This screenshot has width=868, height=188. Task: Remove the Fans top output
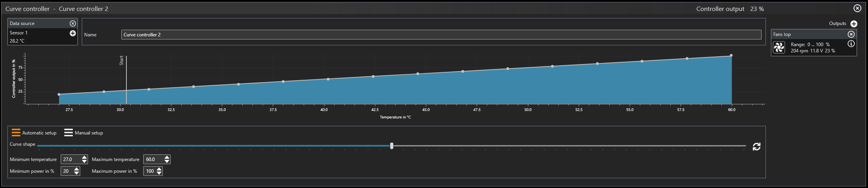tap(851, 34)
